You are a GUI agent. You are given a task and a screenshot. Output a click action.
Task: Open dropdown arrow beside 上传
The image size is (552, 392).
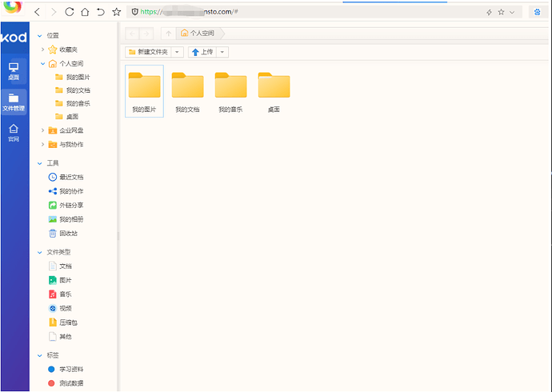click(x=222, y=52)
